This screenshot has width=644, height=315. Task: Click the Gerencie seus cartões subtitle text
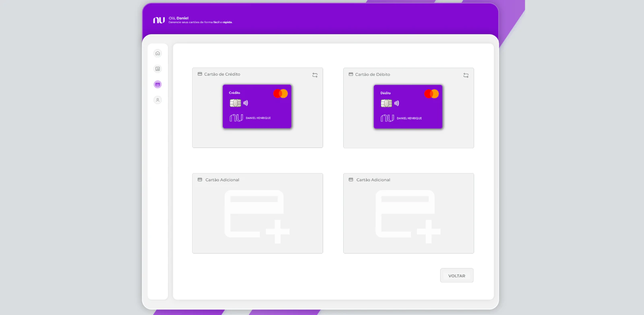tap(200, 22)
